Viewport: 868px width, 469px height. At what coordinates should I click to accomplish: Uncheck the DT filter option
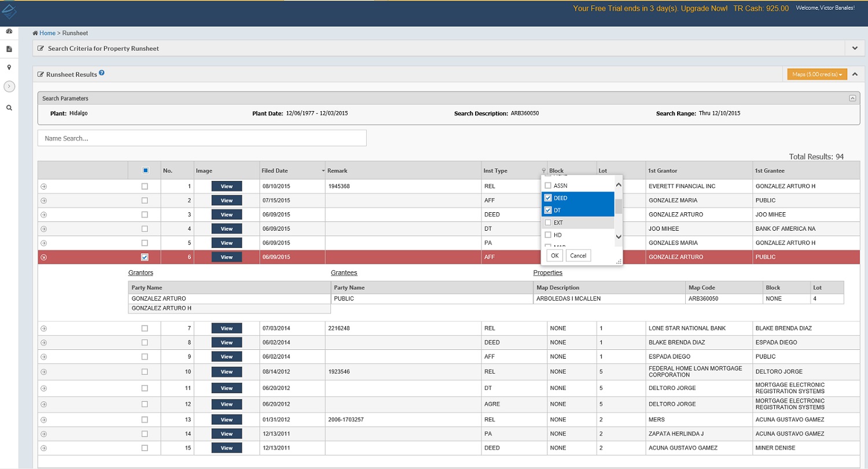[x=548, y=210]
